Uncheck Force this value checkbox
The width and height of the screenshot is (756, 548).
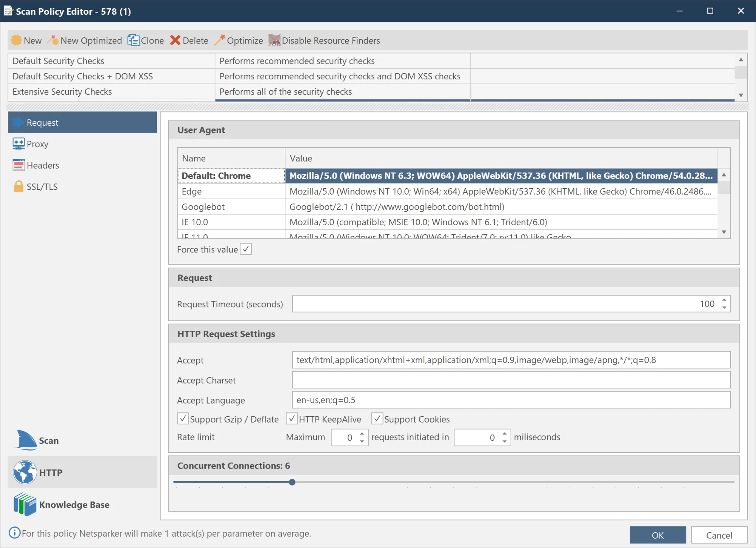coord(246,249)
